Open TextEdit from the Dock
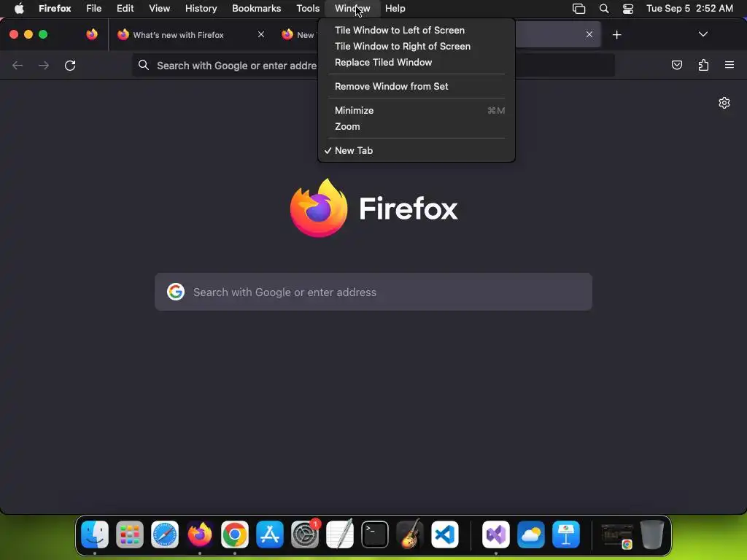Screen dimensions: 747x560 point(340,534)
